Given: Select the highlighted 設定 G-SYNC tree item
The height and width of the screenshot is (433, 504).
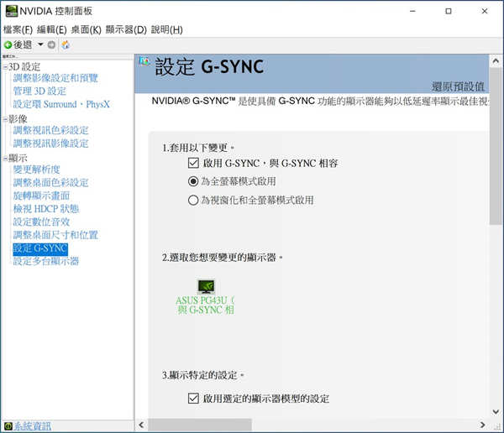Looking at the screenshot, I should tap(40, 248).
